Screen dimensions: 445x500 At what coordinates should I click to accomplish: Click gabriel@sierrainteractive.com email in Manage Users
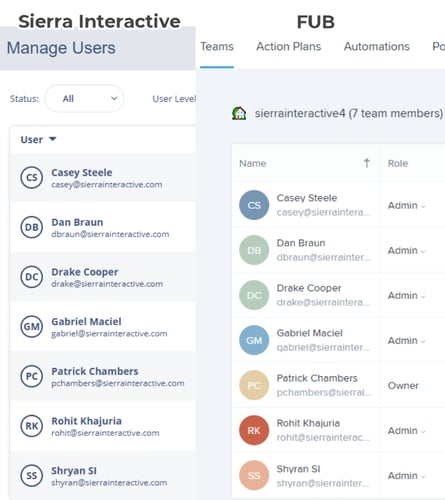tap(109, 334)
